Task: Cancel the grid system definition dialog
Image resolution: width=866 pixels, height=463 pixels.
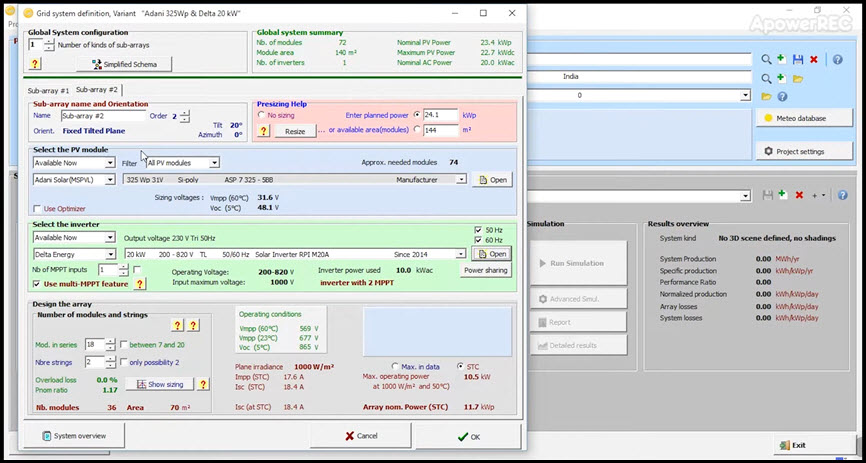Action: (361, 436)
